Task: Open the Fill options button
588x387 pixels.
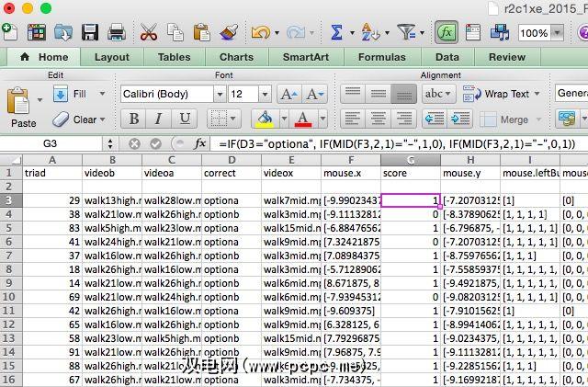Action: point(79,94)
